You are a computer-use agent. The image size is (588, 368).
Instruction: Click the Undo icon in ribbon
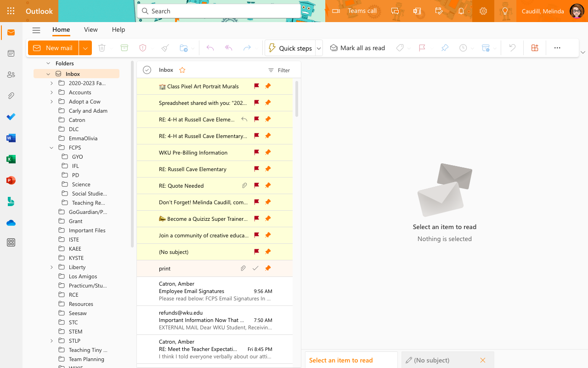(x=512, y=48)
